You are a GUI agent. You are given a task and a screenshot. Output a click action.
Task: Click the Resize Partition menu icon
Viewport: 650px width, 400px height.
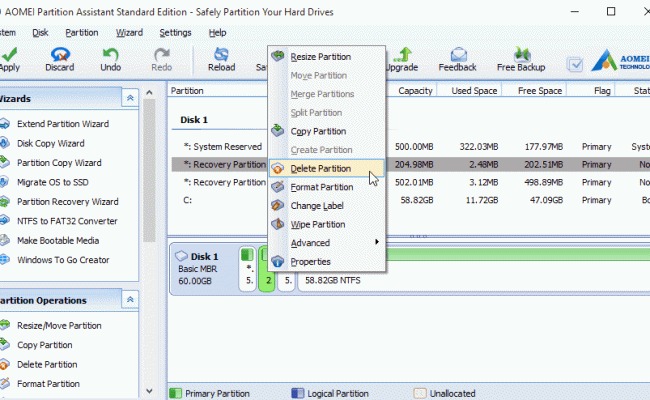pyautogui.click(x=278, y=56)
